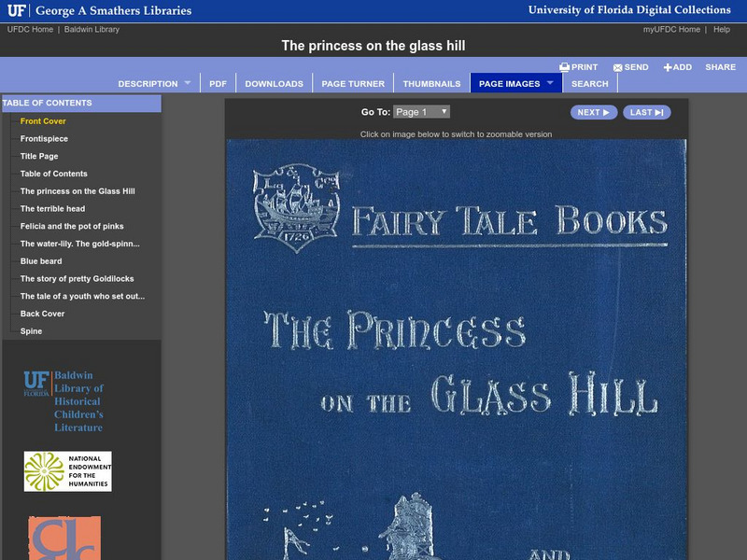The image size is (747, 560).
Task: Open The princess on the Glass Hill chapter
Action: [78, 191]
